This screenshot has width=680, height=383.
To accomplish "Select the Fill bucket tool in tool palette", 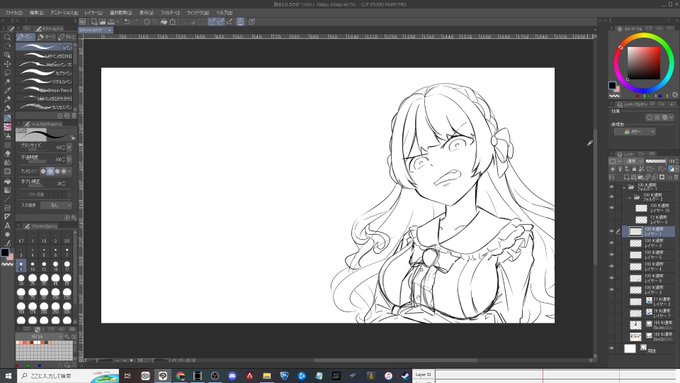I will pos(7,181).
